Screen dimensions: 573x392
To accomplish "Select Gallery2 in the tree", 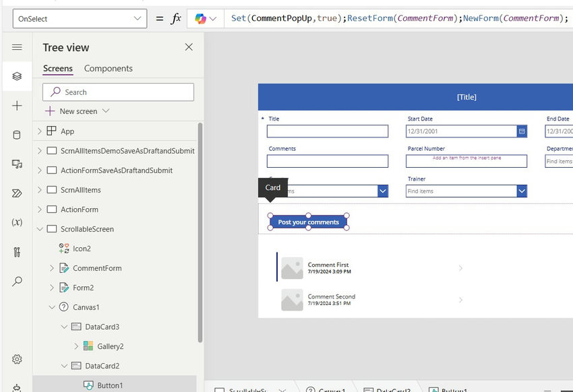I will coord(110,346).
